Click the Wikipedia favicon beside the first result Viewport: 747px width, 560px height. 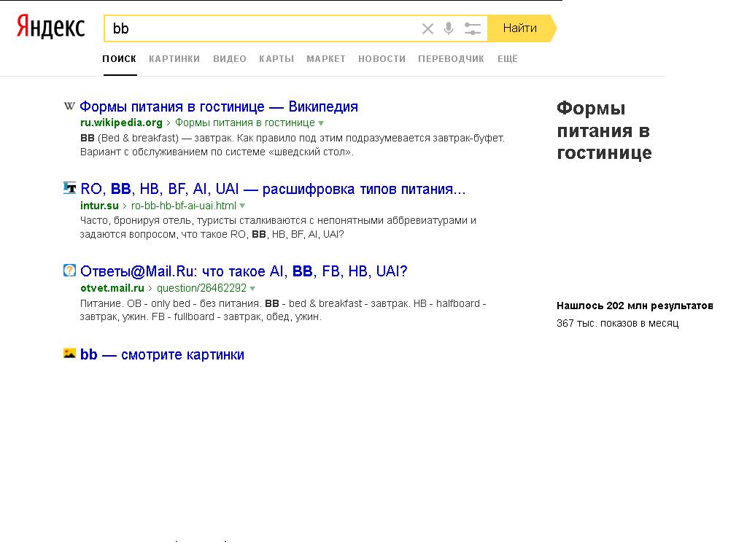pos(69,106)
